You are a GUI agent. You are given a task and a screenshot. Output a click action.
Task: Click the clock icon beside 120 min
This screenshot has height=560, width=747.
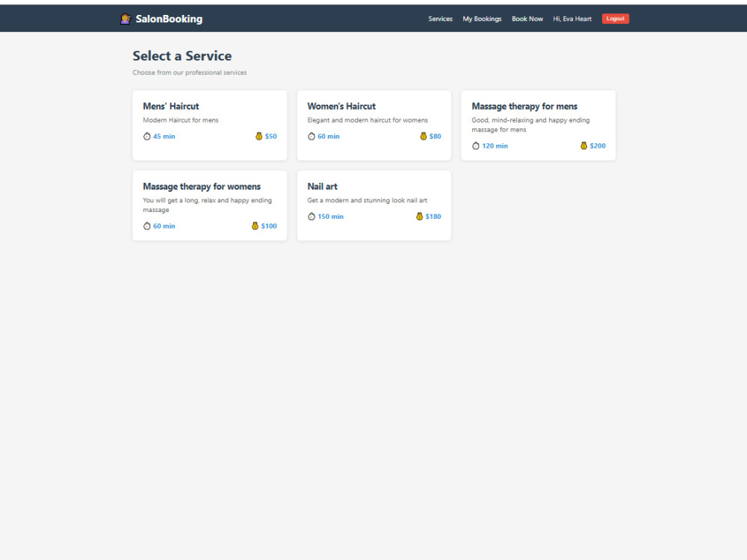point(475,146)
